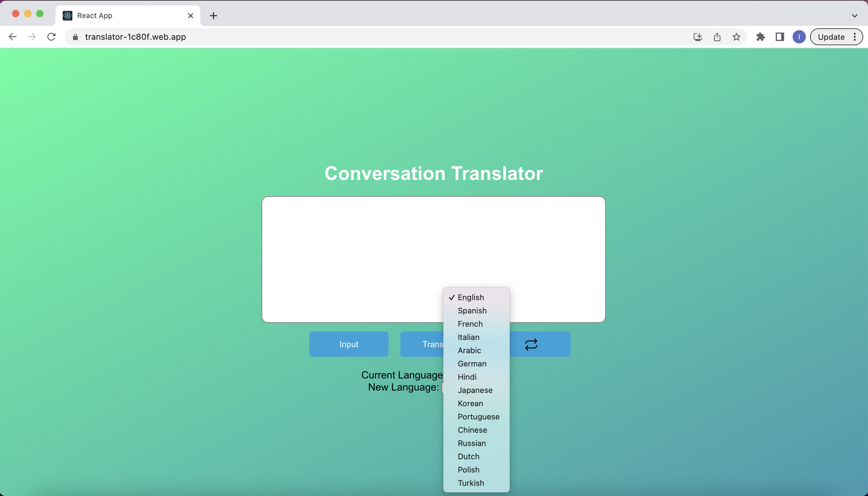Choose Portuguese in the language menu

[x=478, y=417]
